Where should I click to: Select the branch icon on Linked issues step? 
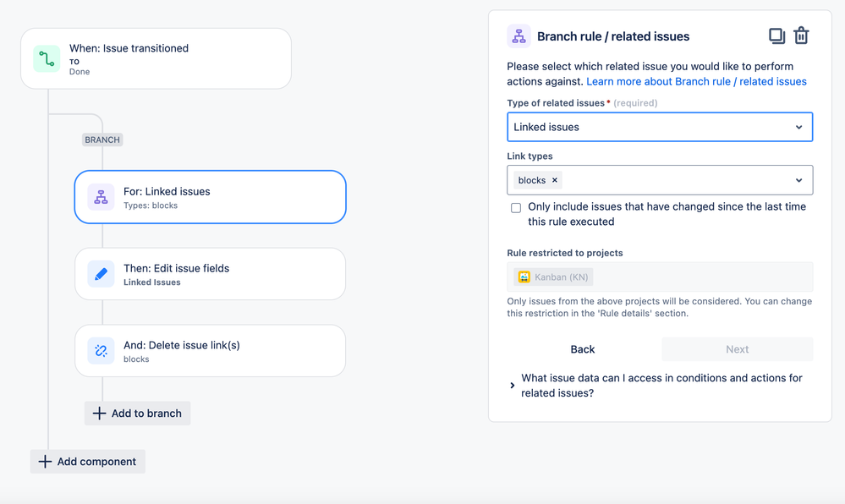click(101, 197)
